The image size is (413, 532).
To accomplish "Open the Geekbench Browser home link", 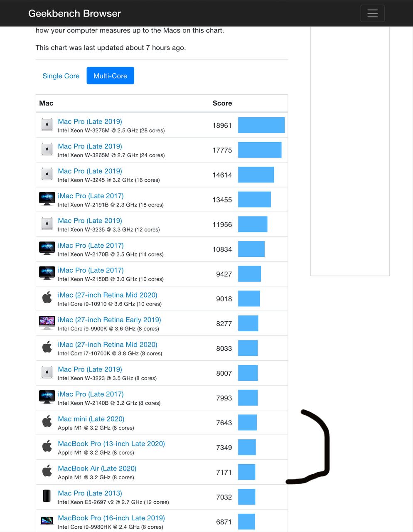I will [74, 13].
